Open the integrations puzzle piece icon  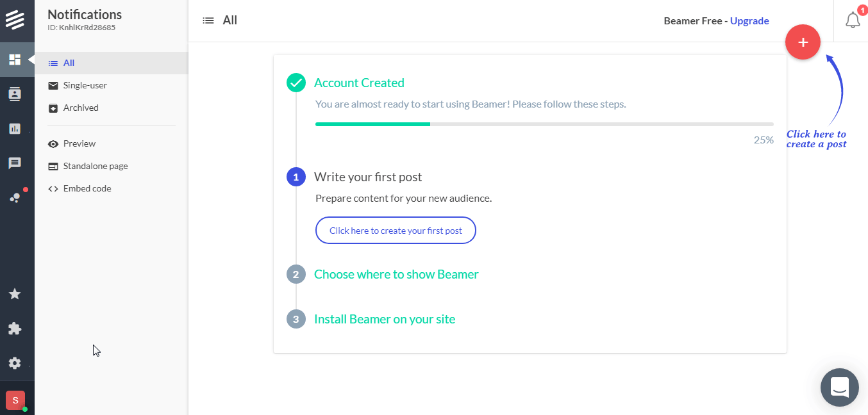click(15, 329)
